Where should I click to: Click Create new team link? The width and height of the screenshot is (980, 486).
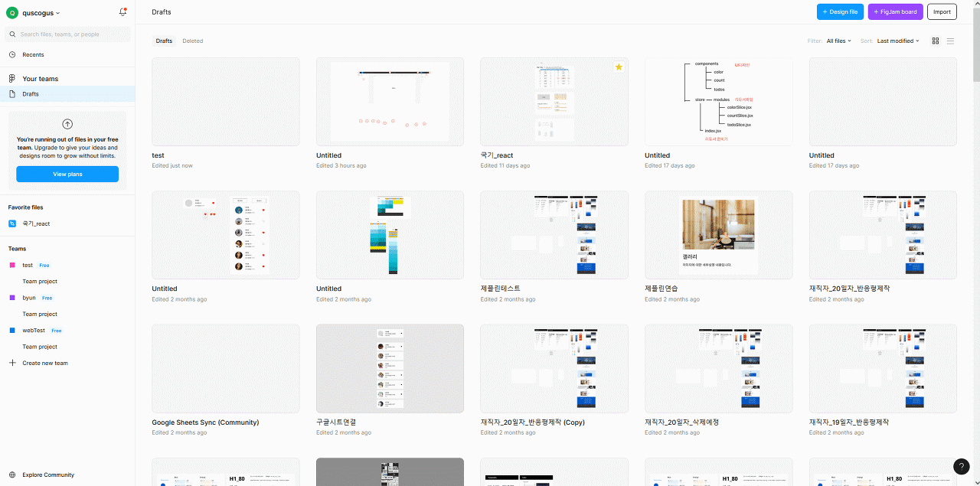click(45, 363)
